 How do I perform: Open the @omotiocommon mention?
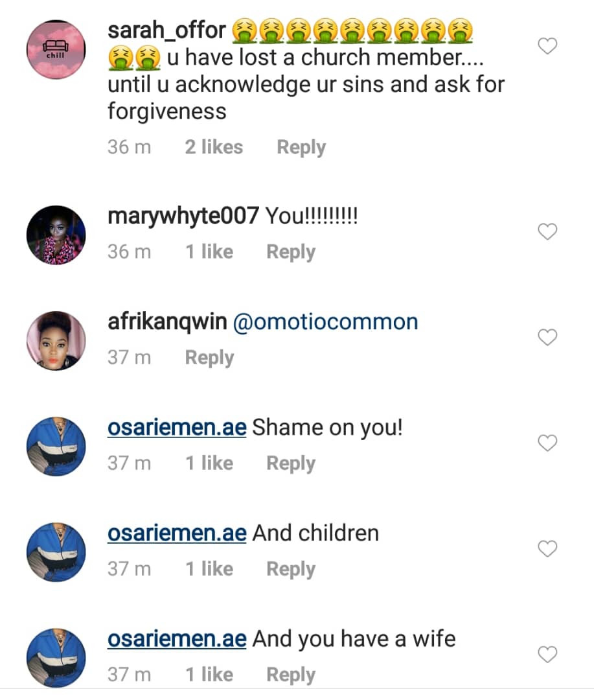point(325,322)
